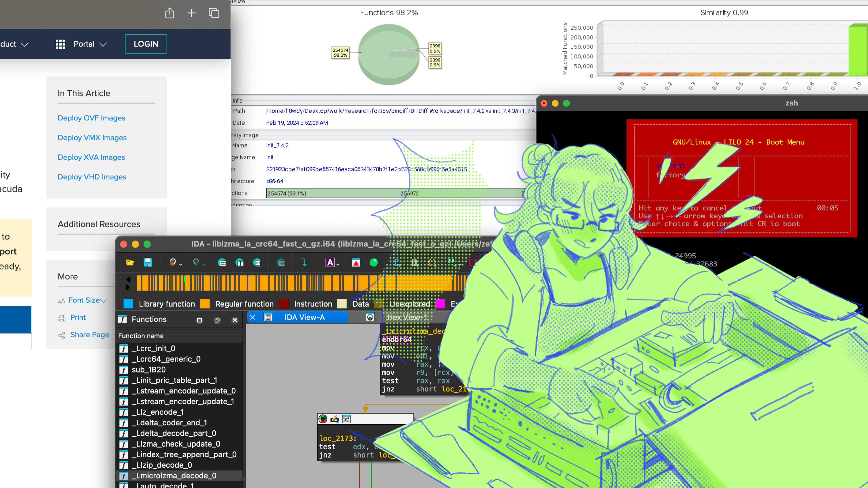Click the hex grid (#) toolbar icon

(222, 263)
